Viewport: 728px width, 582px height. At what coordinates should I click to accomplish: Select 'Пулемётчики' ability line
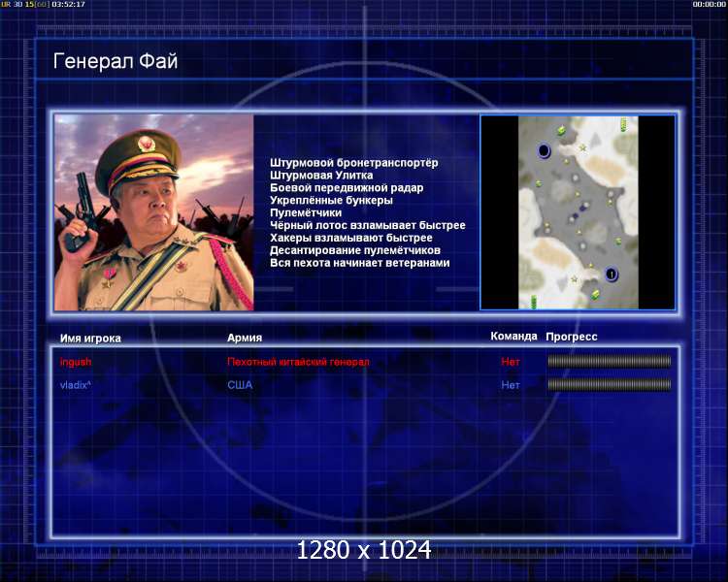click(x=306, y=213)
